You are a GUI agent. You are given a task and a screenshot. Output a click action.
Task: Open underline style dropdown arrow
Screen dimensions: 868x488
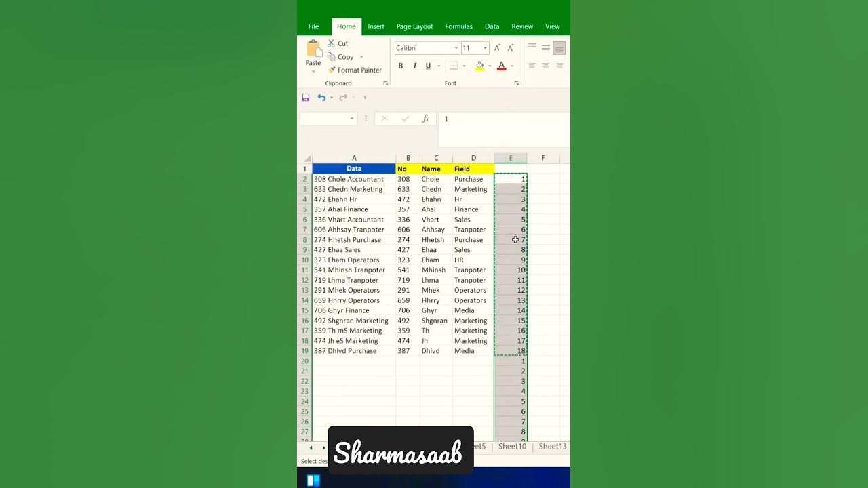pos(439,66)
